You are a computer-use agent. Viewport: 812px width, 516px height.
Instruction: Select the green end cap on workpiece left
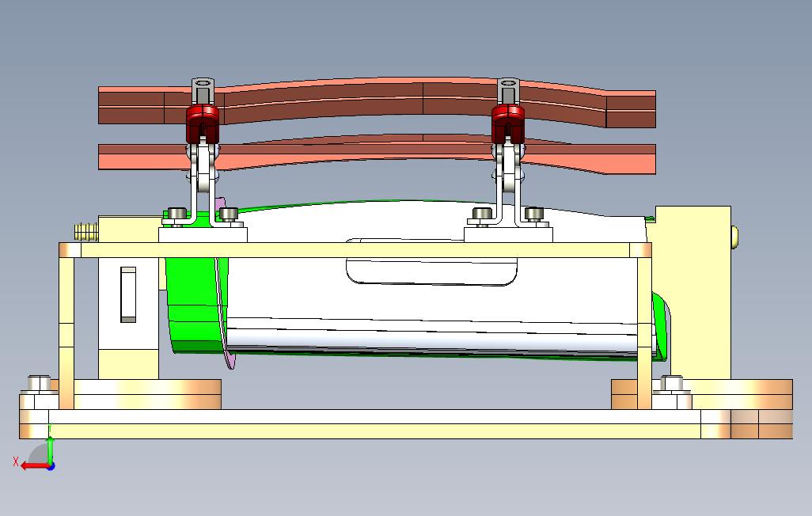point(194,305)
